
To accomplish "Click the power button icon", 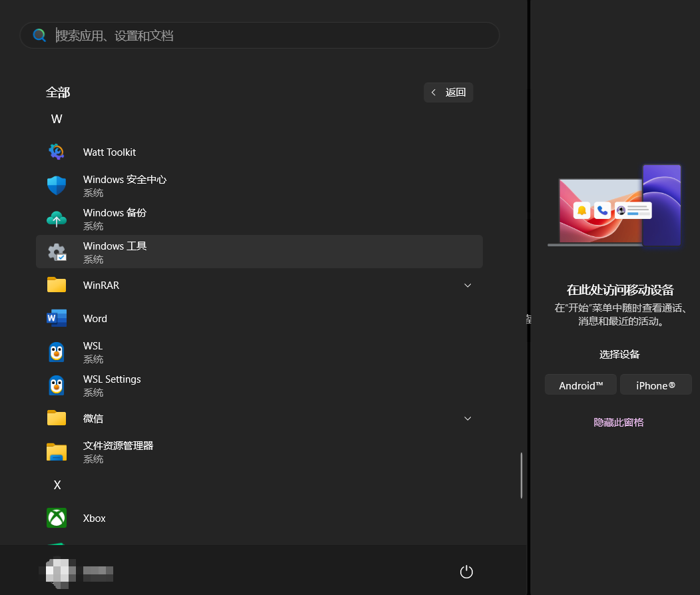I will point(466,572).
